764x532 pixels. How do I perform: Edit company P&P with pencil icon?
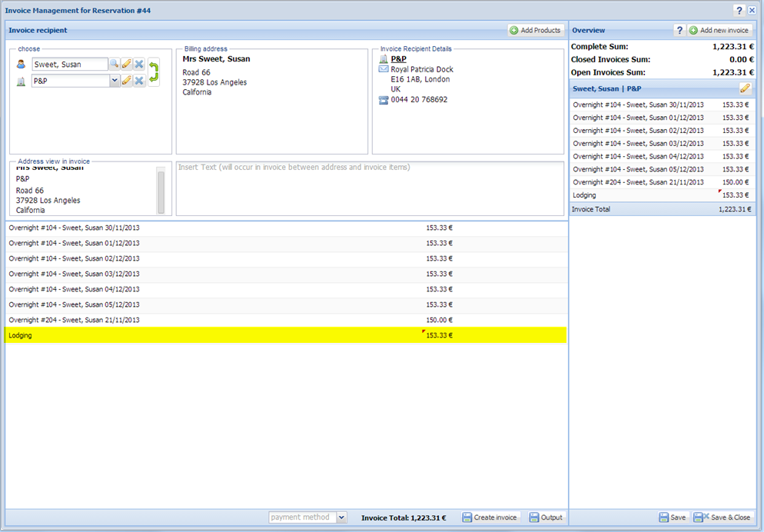pos(127,81)
